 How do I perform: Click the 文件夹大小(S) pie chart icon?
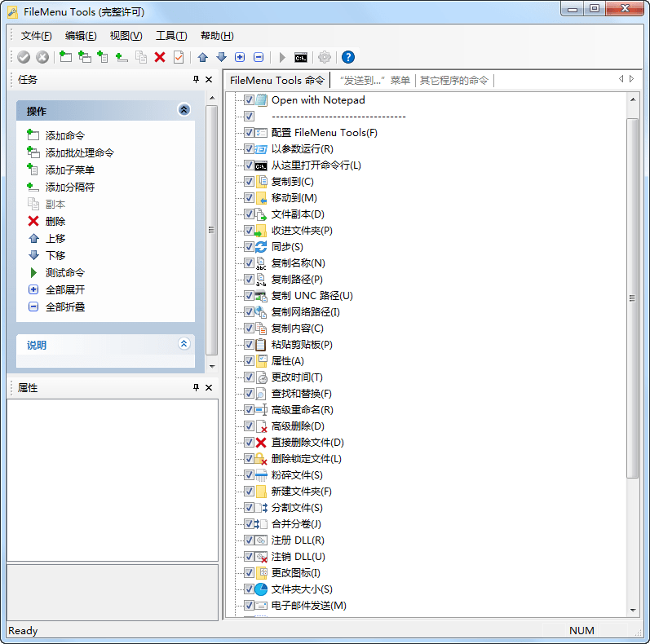point(261,589)
